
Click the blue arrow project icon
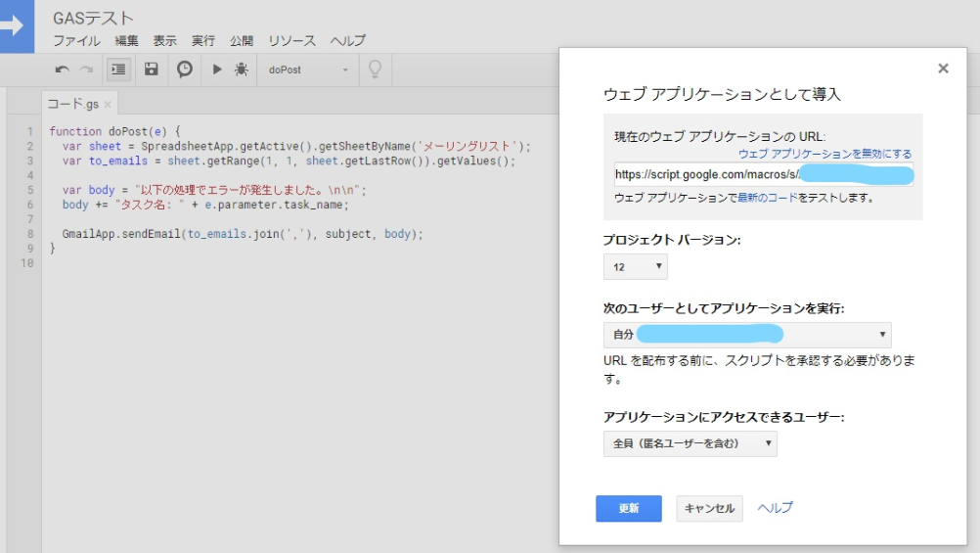click(17, 26)
